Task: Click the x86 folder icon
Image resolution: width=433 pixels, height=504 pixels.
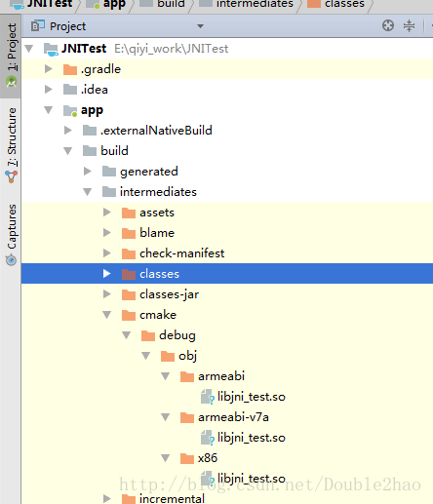Action: 187,458
